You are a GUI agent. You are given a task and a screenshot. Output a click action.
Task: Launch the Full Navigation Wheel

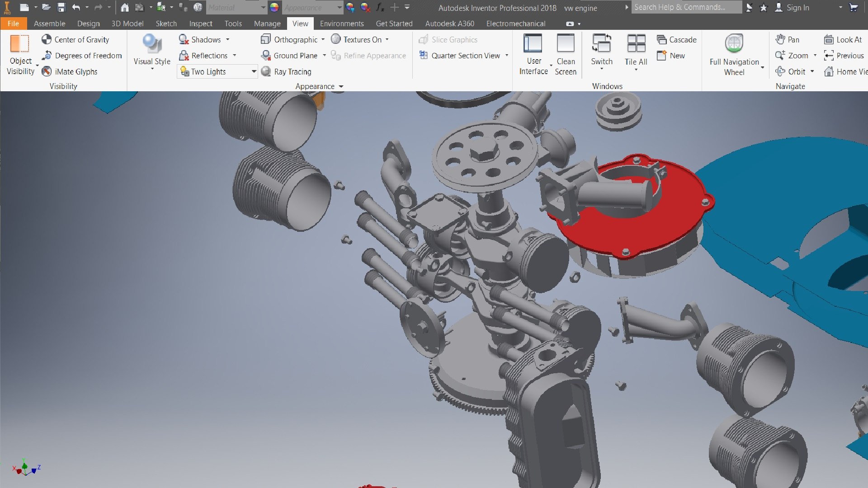click(x=734, y=55)
